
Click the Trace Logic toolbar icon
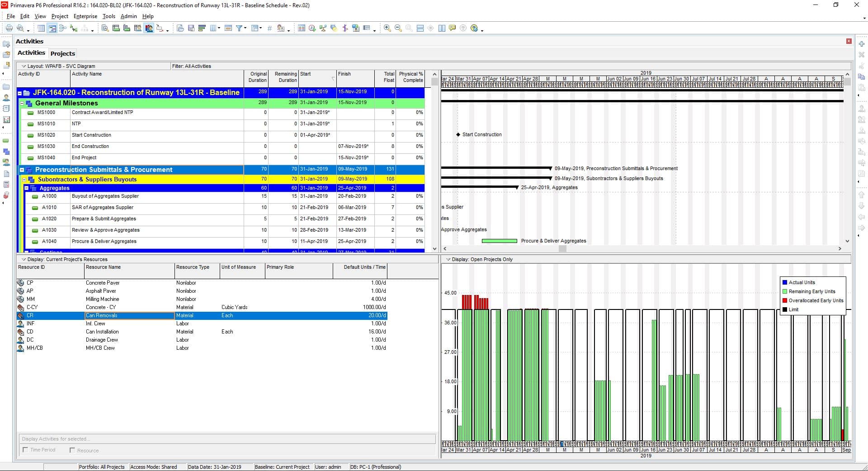pyautogui.click(x=160, y=28)
